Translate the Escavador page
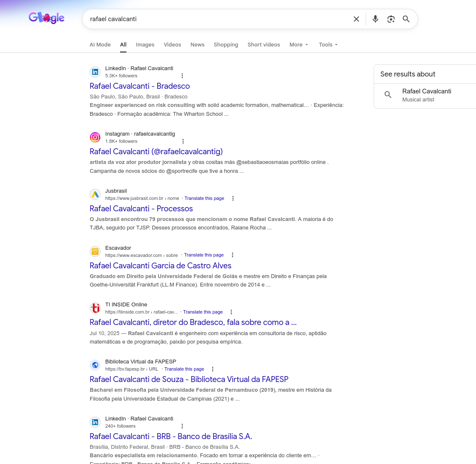This screenshot has width=476, height=464. pyautogui.click(x=204, y=255)
